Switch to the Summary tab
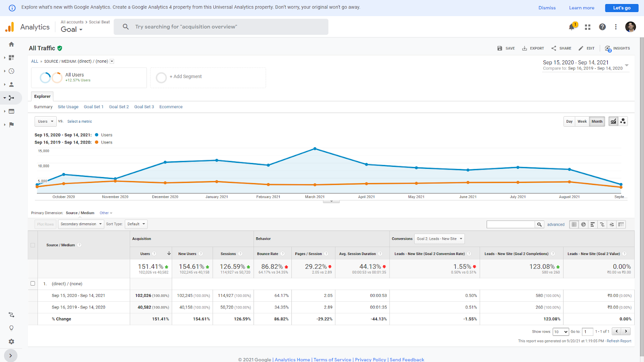This screenshot has width=644, height=362. (43, 107)
